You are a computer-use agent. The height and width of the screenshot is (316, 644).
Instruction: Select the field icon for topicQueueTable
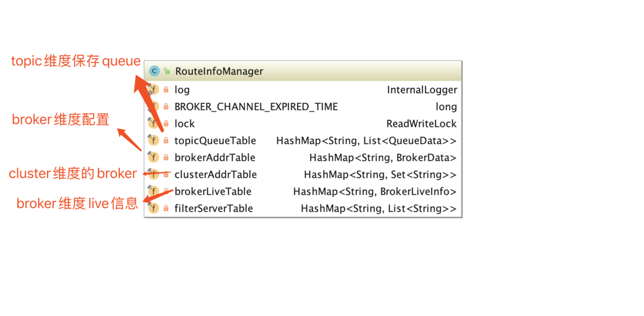[x=154, y=140]
